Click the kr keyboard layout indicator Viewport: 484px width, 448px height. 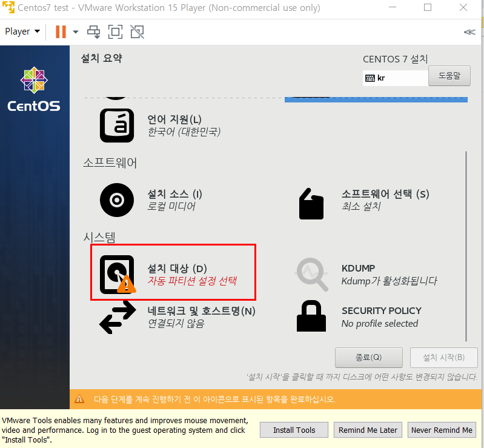pyautogui.click(x=396, y=78)
